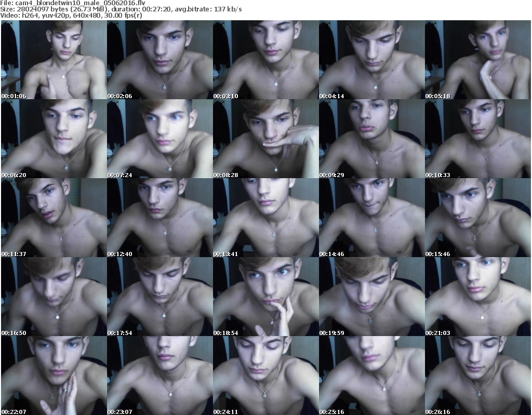Open the frame stamped 00:08:28
This screenshot has height=415, width=532.
[x=265, y=139]
